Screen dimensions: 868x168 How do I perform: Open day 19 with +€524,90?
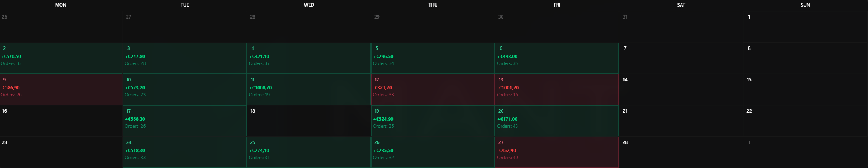click(433, 121)
